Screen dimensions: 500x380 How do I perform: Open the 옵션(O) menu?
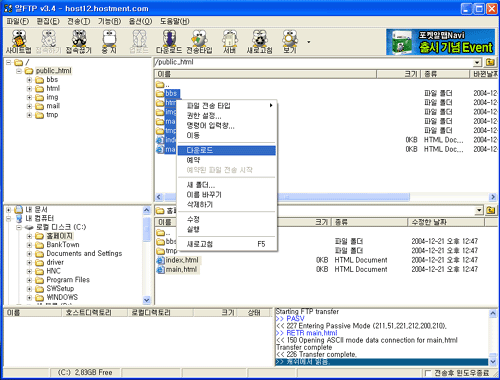pos(140,21)
